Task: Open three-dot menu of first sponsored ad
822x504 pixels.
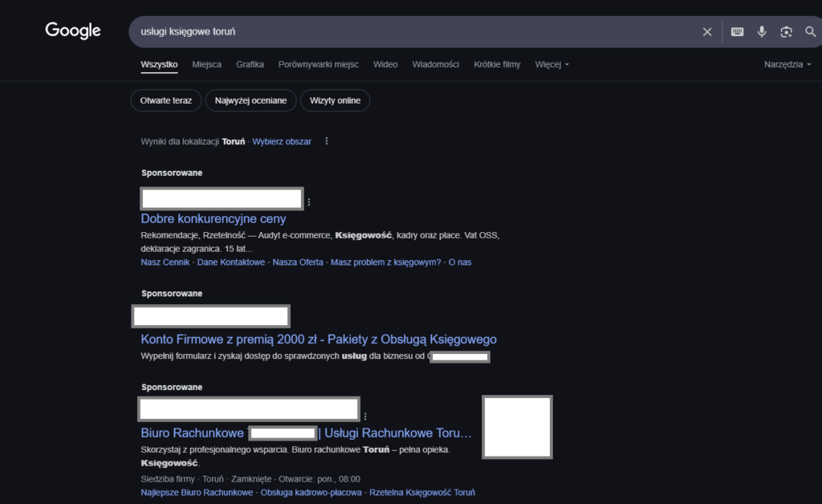Action: tap(309, 202)
